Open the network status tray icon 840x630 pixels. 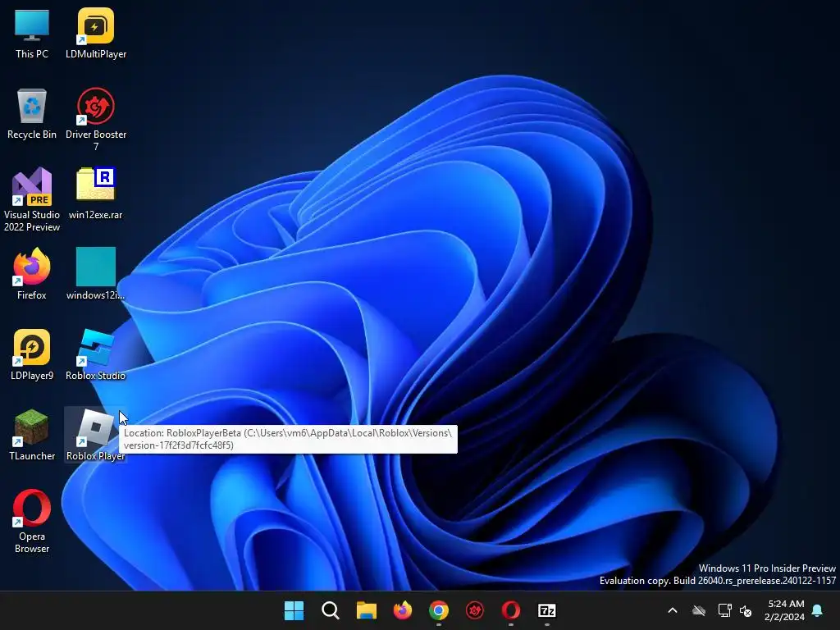coord(724,610)
